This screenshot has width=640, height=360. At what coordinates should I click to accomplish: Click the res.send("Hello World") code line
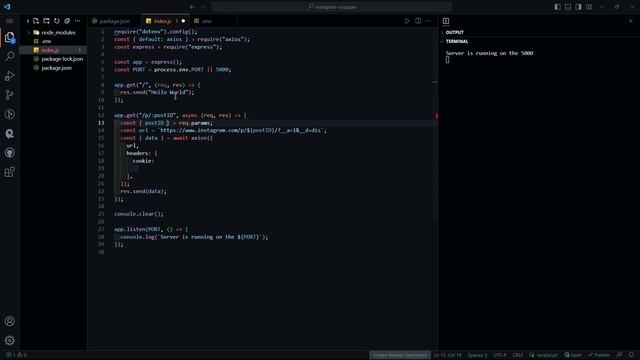[158, 92]
